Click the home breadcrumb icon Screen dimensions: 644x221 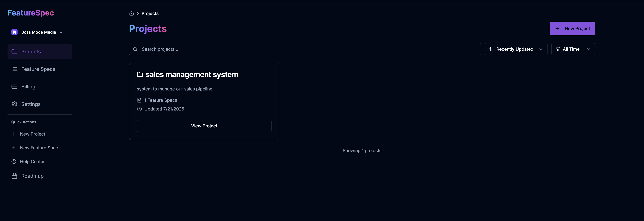point(132,13)
